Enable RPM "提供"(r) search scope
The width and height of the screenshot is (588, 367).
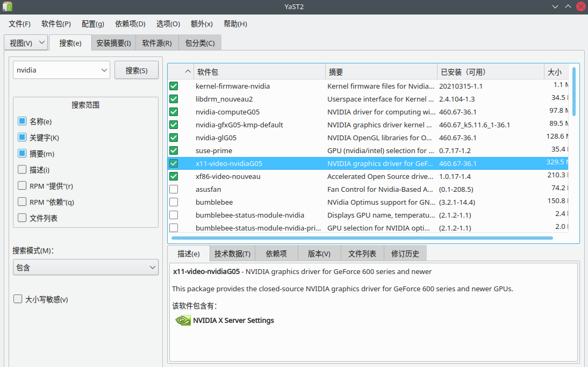[22, 185]
